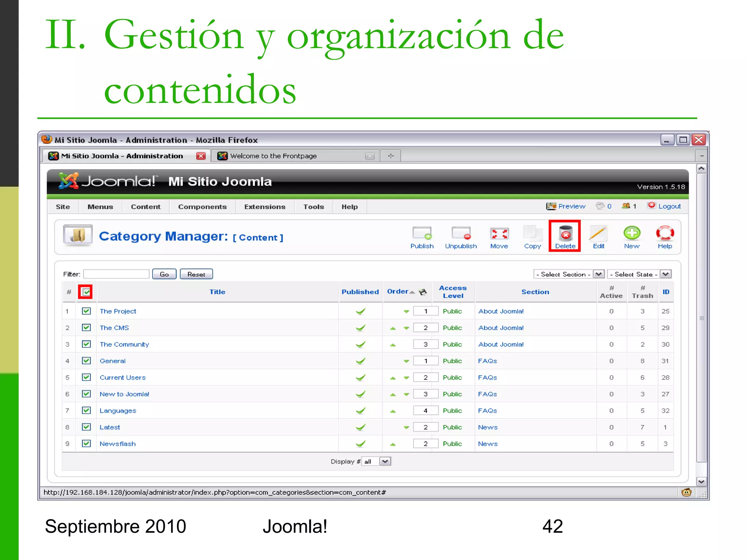Click the monkey icon in status bar

coord(686,493)
